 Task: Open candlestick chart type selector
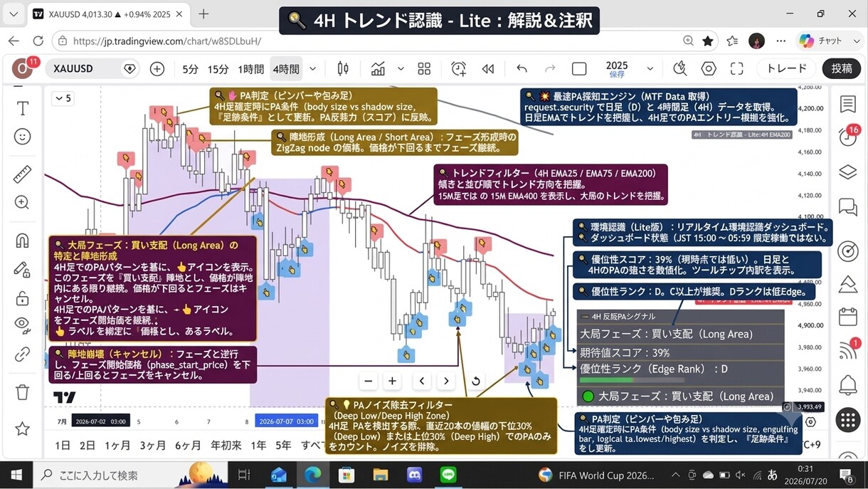[x=343, y=69]
